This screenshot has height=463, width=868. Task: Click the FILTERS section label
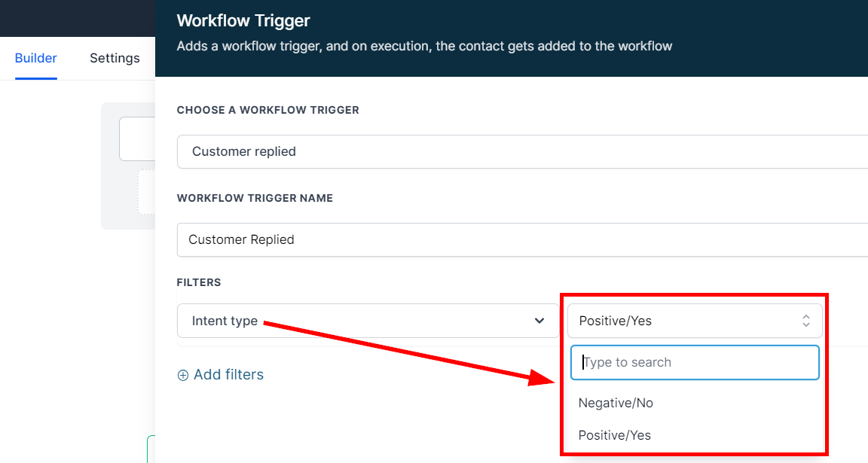tap(199, 282)
